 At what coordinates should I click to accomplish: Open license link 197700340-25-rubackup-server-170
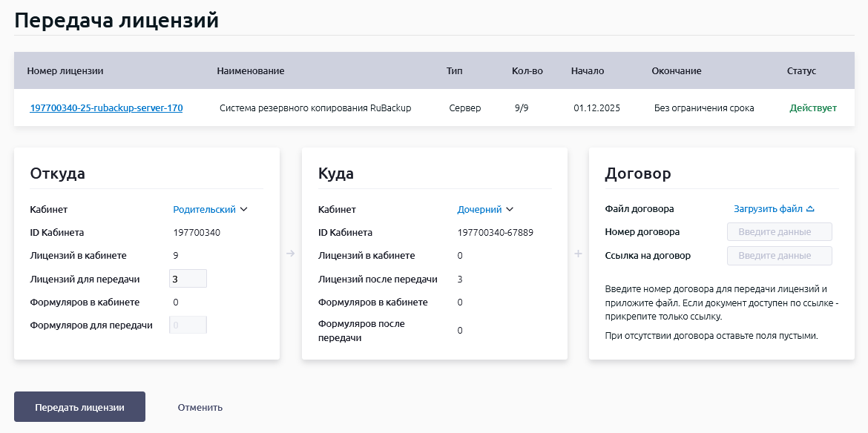[106, 108]
